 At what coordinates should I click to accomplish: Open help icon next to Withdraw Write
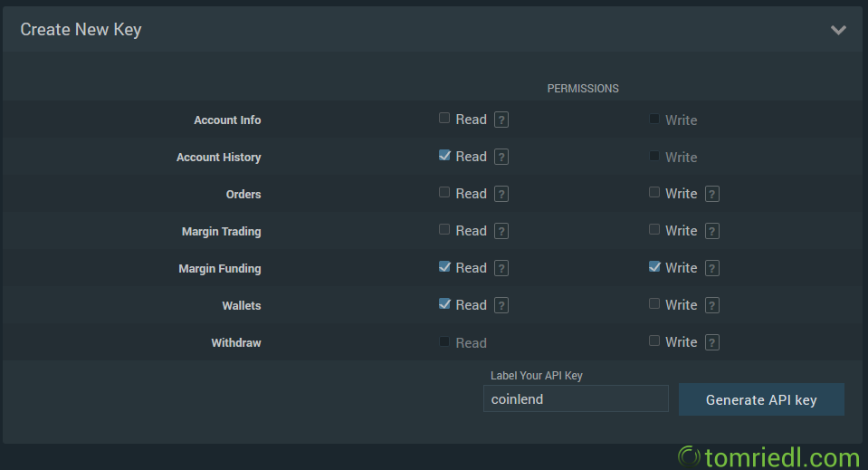tap(712, 342)
